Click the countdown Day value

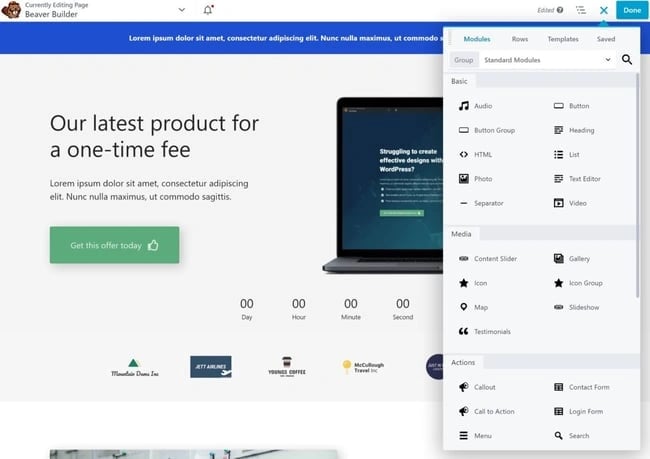(247, 304)
